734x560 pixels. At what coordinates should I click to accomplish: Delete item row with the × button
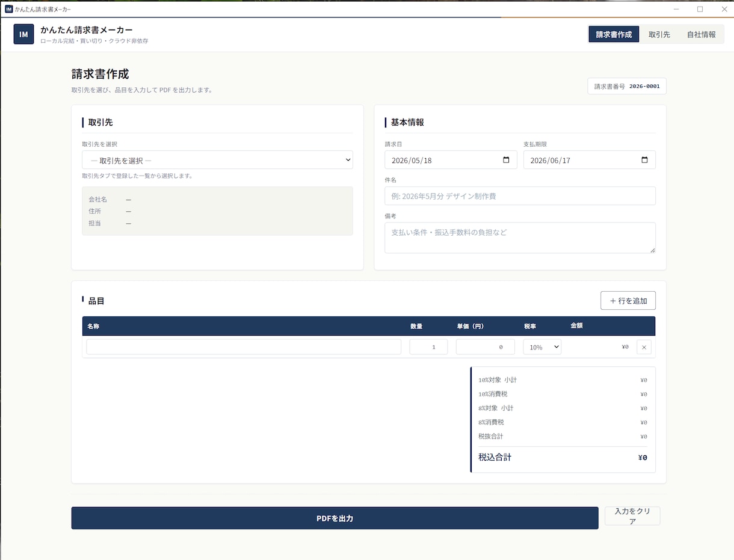[644, 347]
